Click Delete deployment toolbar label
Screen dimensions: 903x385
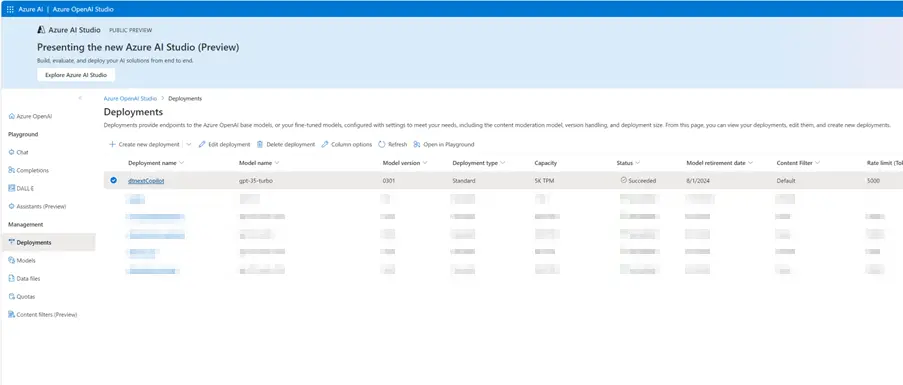point(291,144)
